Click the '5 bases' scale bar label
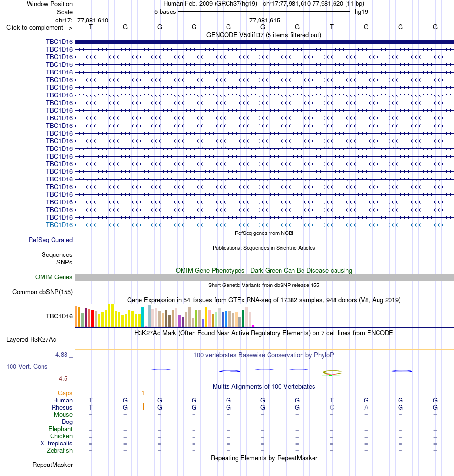The height and width of the screenshot is (476, 454). click(165, 12)
